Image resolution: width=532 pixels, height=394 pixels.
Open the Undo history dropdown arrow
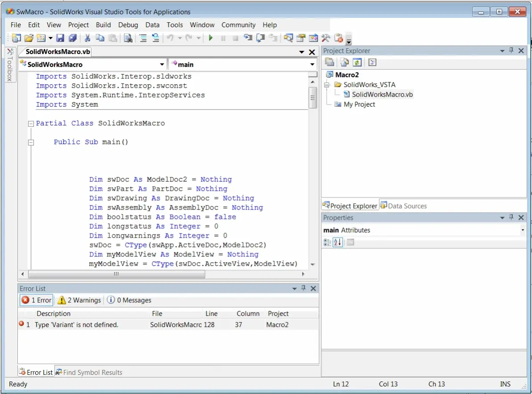180,38
